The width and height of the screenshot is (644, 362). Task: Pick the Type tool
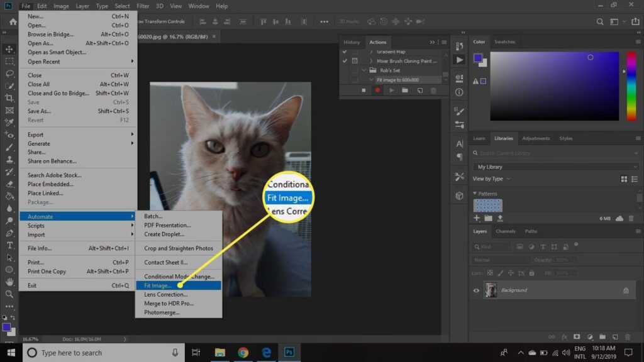tap(9, 245)
